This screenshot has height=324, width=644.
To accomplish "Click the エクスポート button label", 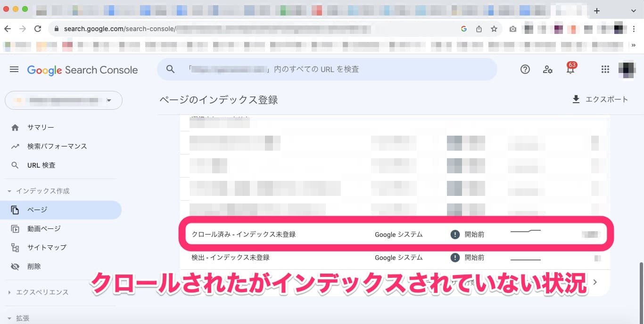I will (607, 99).
